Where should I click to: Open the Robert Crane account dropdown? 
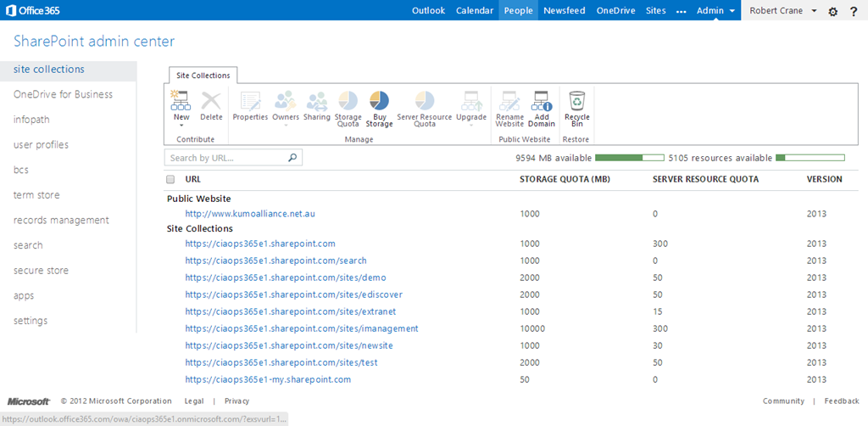click(x=785, y=10)
